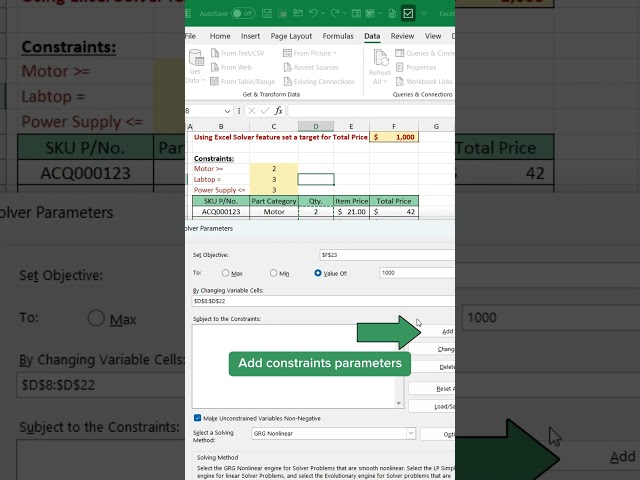
Task: Click the Refresh All icon
Action: 381,58
